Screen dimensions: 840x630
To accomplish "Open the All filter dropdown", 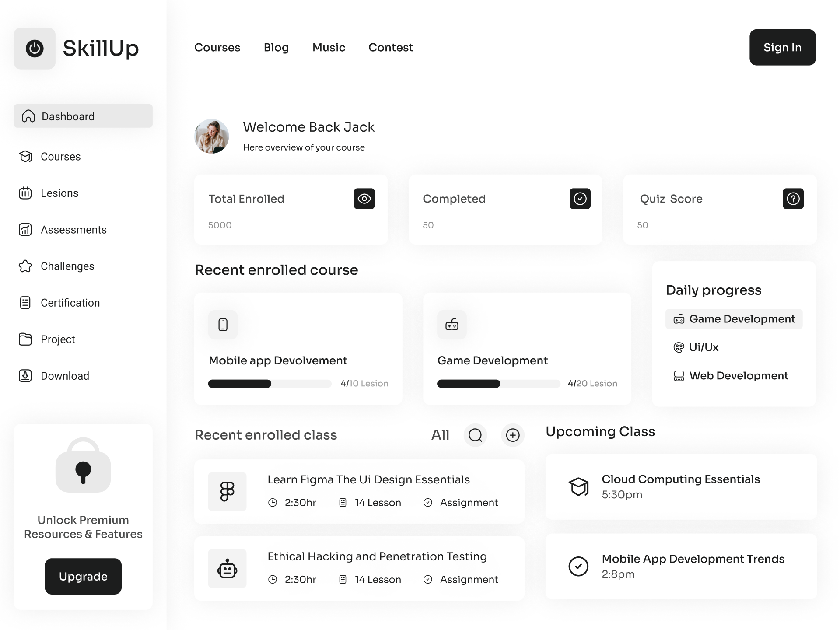I will point(440,435).
